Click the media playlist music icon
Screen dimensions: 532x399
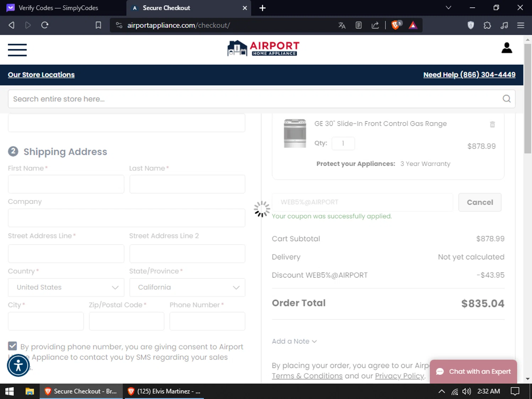tap(504, 25)
